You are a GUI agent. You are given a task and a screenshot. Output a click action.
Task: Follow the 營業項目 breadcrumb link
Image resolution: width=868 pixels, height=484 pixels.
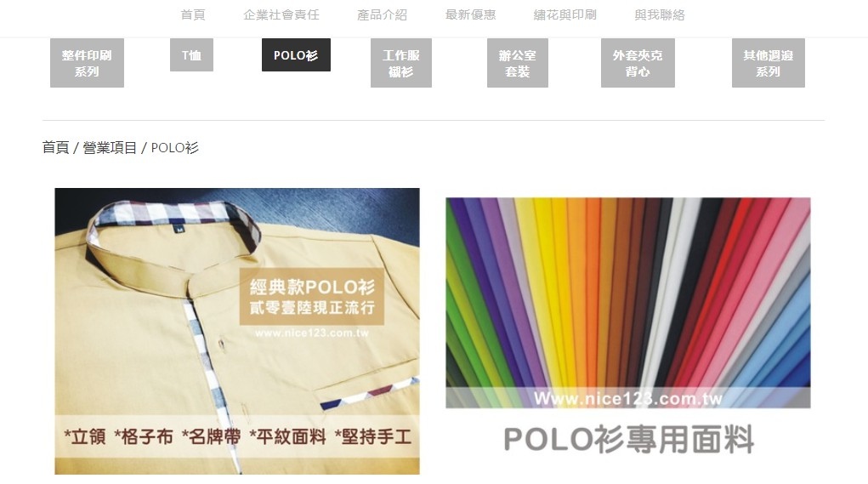[x=110, y=147]
